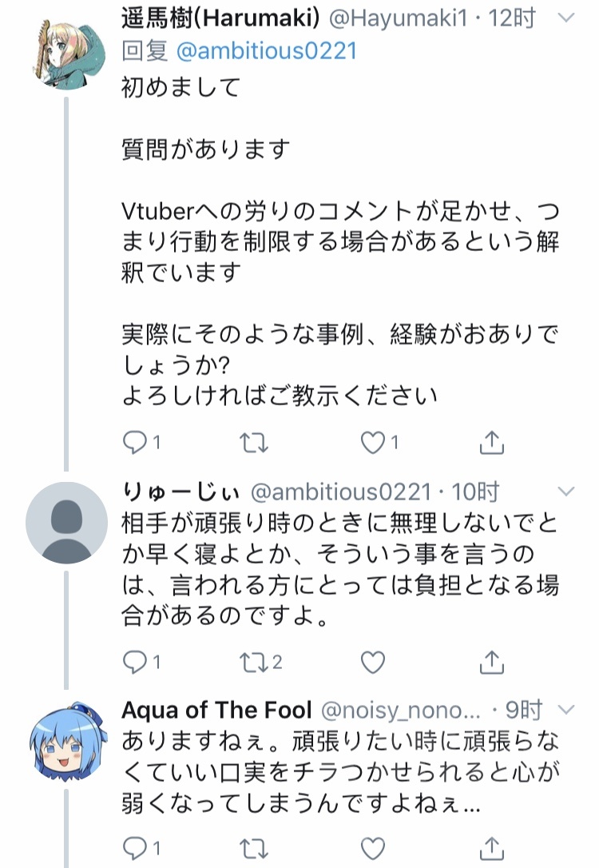
Task: Like Harumaki's tweet with the heart
Action: click(373, 440)
